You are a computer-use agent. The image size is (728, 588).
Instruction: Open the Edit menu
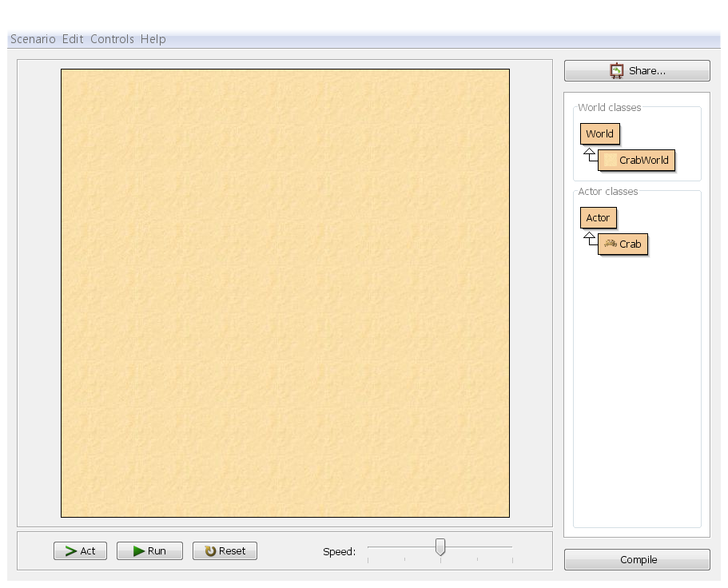point(73,39)
